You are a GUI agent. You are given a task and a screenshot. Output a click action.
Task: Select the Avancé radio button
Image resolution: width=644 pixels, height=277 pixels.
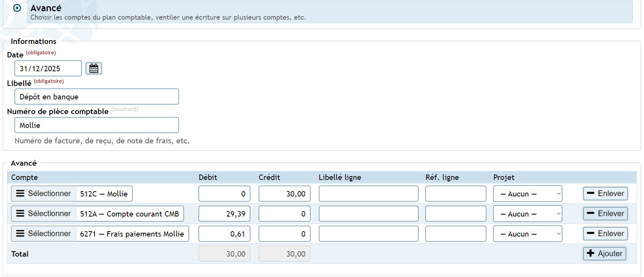coord(17,8)
